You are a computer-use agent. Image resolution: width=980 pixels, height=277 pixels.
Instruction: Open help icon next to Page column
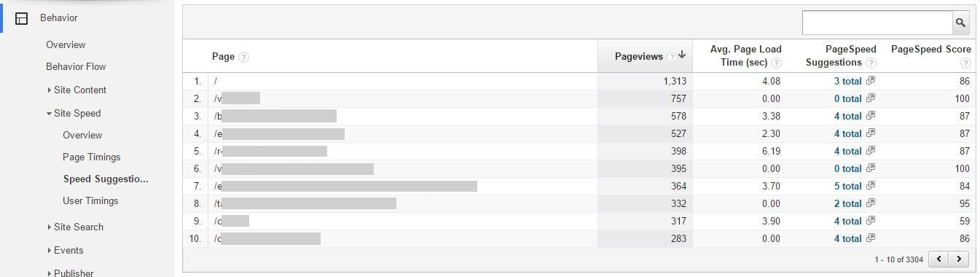pyautogui.click(x=243, y=57)
